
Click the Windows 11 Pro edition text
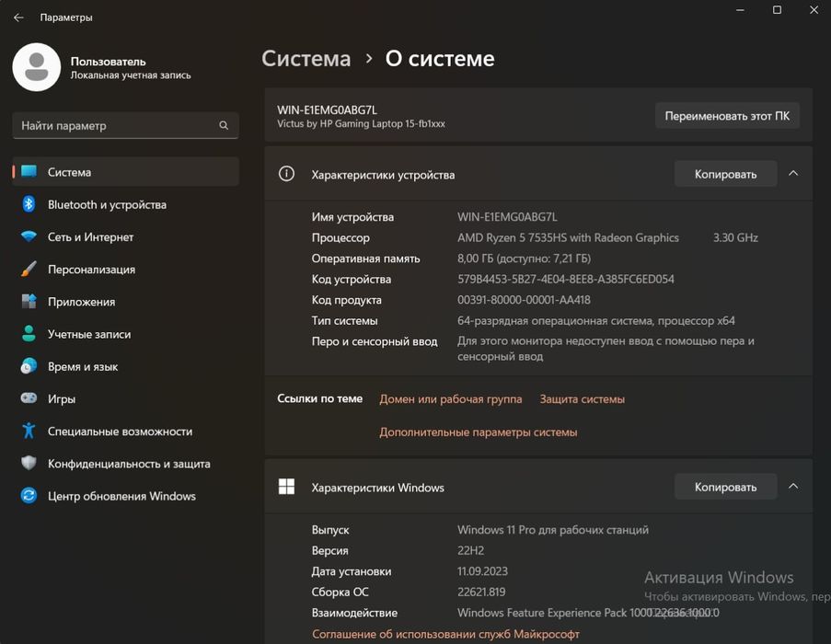pyautogui.click(x=553, y=530)
